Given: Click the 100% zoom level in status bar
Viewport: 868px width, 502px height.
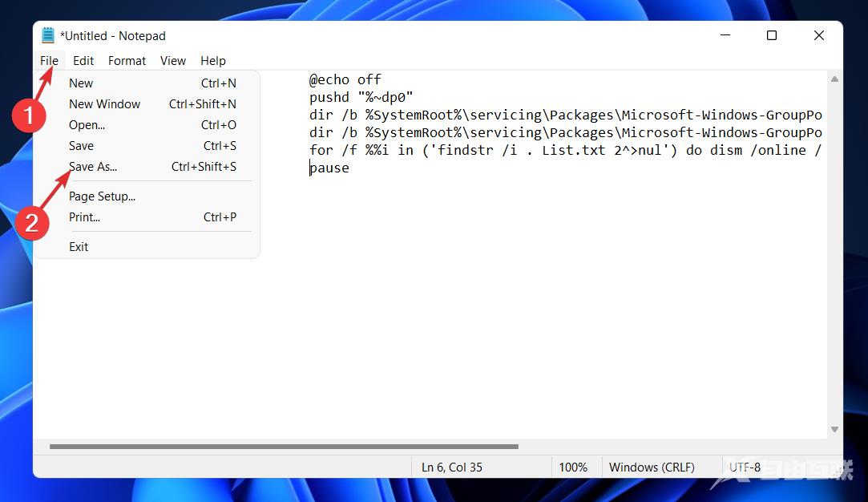Looking at the screenshot, I should coord(573,468).
